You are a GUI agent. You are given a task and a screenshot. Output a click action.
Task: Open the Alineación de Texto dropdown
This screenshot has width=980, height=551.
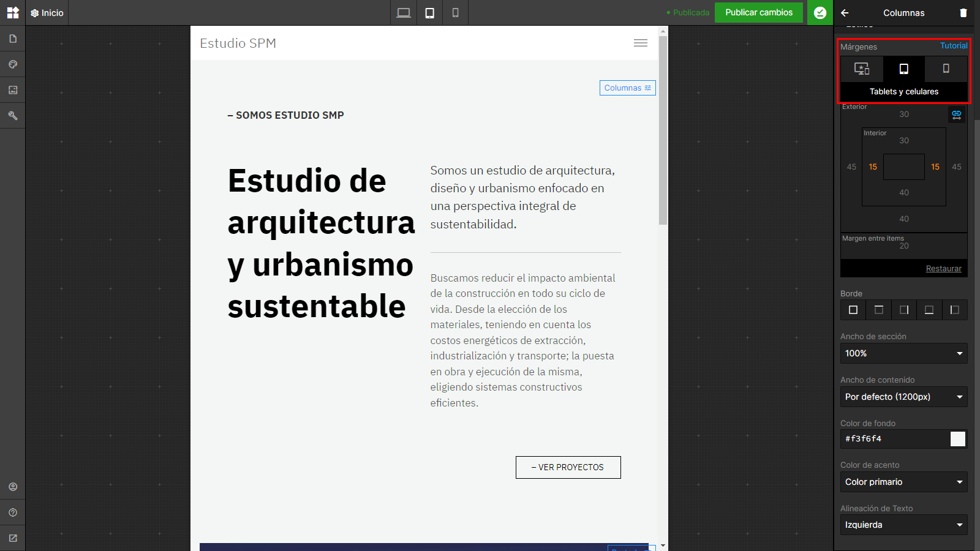(904, 525)
